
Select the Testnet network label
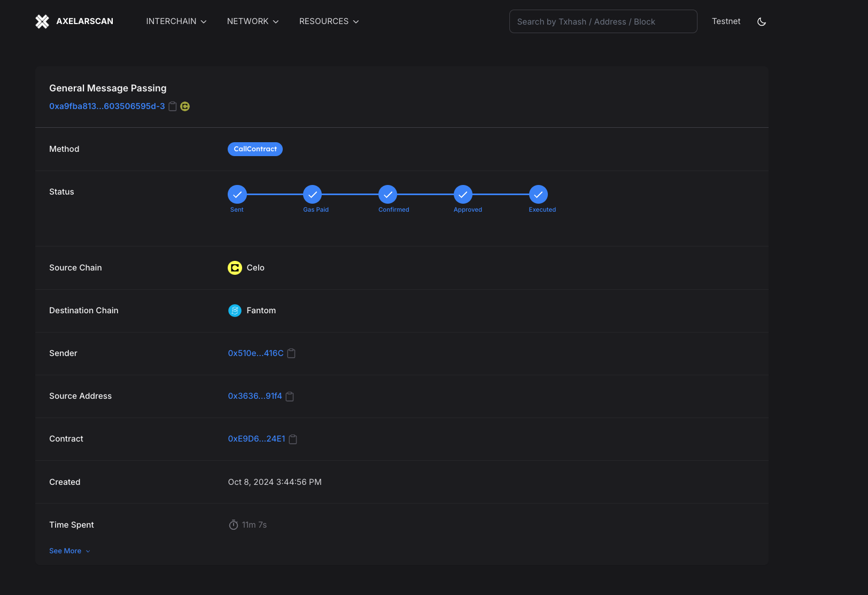tap(726, 21)
